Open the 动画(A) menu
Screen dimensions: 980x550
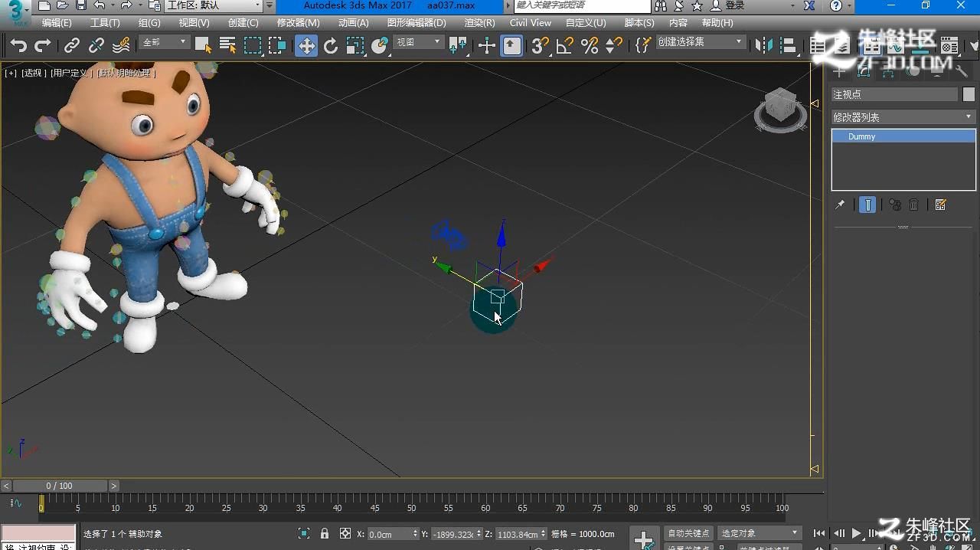click(353, 23)
